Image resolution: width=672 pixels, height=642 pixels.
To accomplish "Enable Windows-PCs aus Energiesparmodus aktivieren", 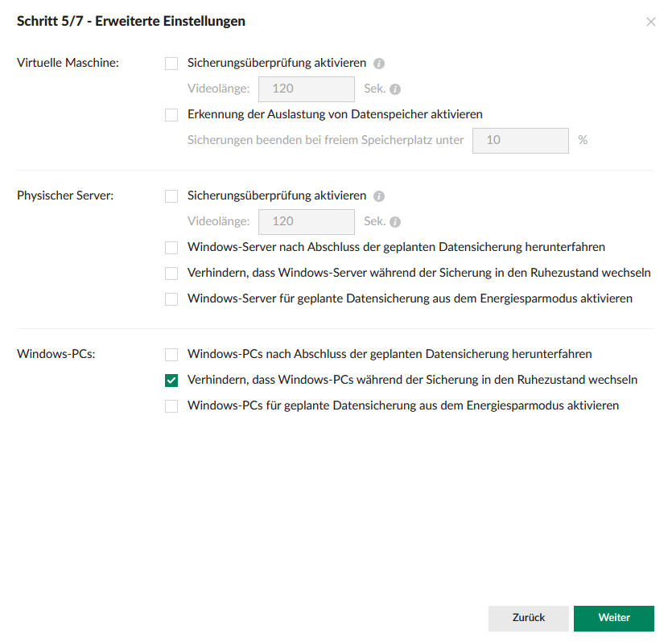I will [x=171, y=406].
